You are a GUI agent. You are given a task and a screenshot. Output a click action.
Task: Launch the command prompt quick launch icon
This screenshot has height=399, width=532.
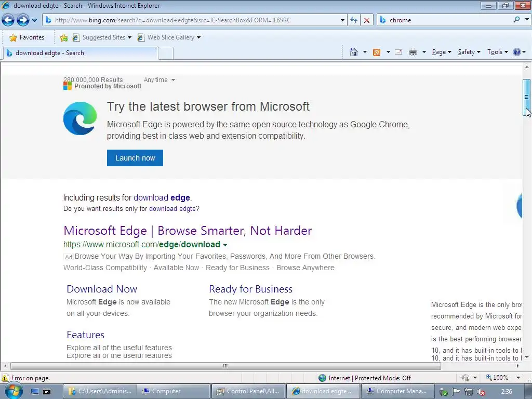[47, 392]
